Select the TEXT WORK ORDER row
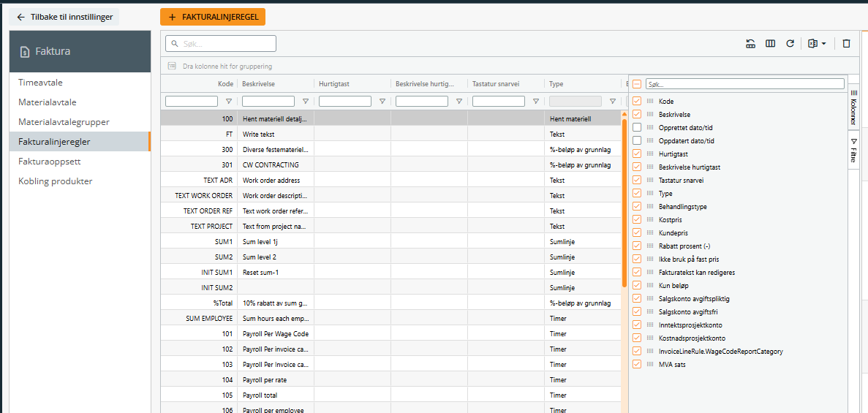Viewport: 868px width, 413px height. coord(391,196)
